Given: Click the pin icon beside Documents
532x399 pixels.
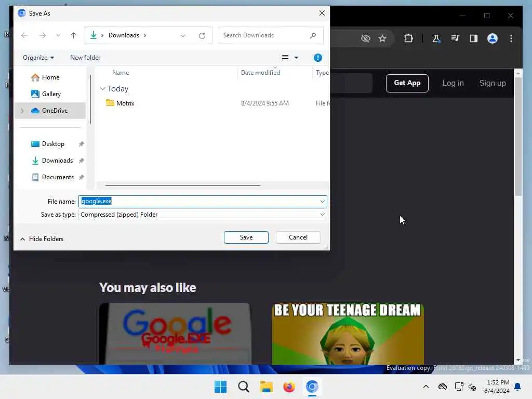Looking at the screenshot, I should point(81,177).
